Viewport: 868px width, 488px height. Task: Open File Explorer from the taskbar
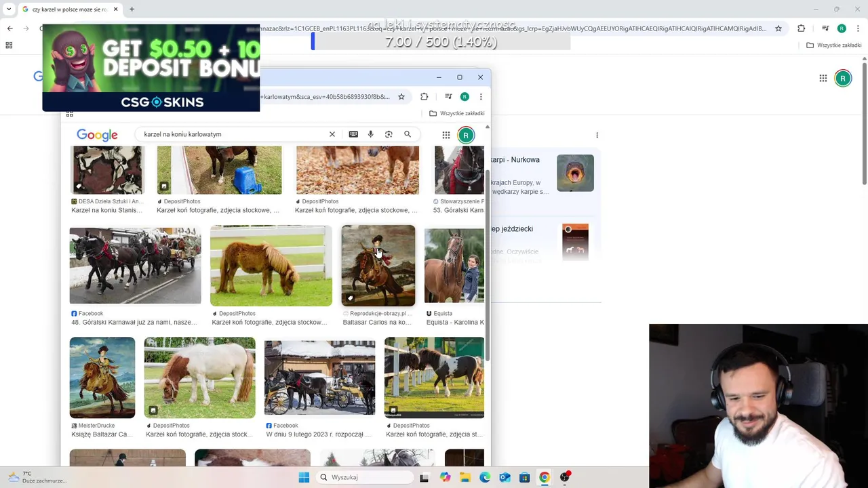465,477
